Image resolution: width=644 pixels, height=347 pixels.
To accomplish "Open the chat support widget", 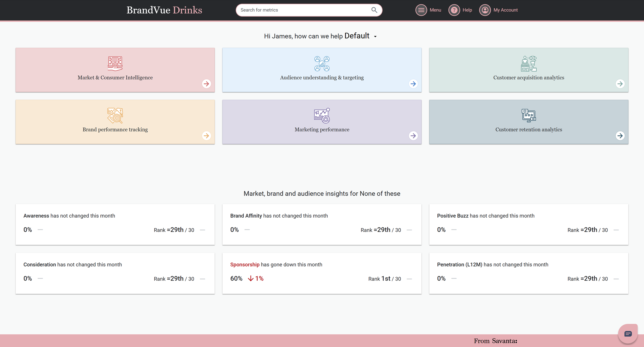I will click(x=628, y=334).
